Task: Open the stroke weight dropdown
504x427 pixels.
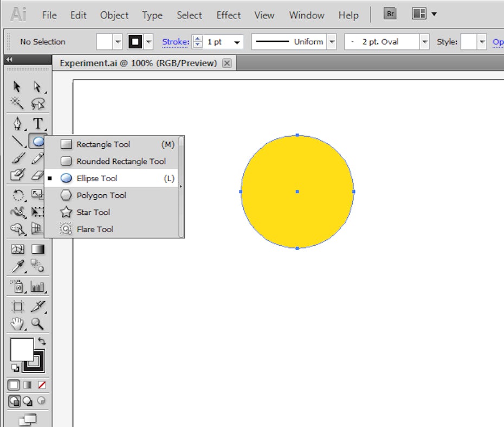Action: 237,42
